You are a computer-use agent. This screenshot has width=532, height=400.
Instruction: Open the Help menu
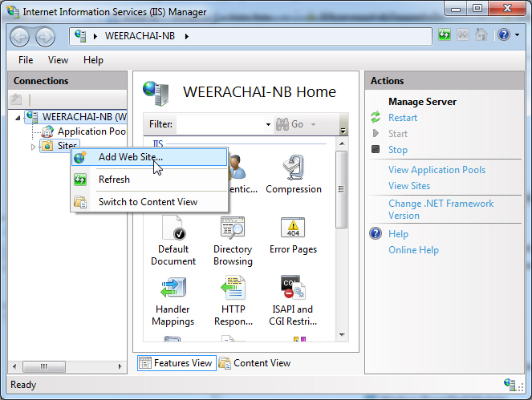93,60
